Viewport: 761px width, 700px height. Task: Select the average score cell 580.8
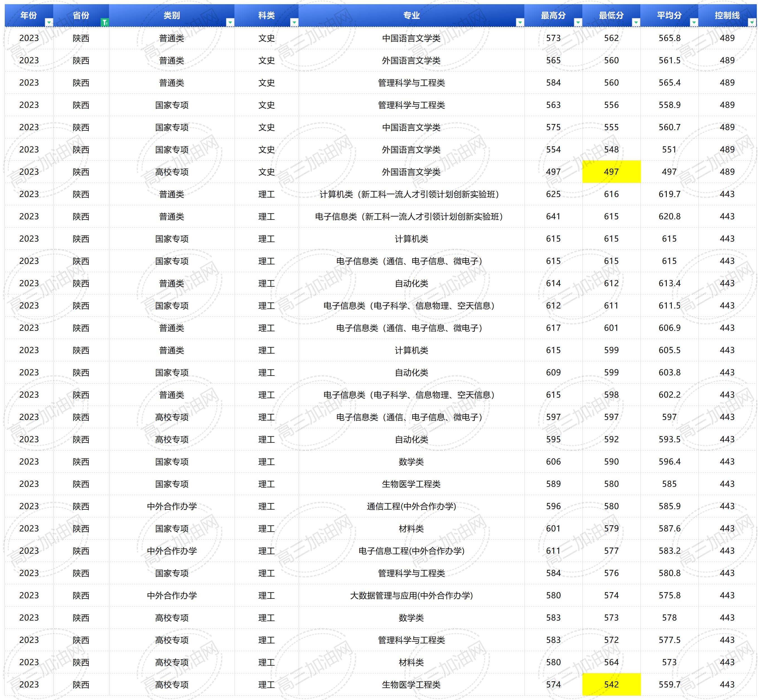pyautogui.click(x=669, y=573)
